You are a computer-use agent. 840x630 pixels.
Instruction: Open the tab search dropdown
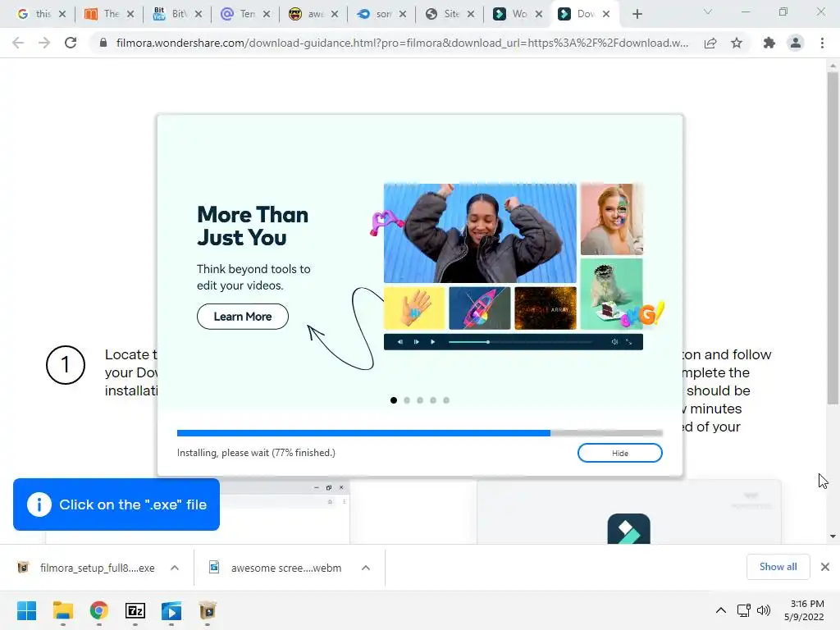point(708,11)
